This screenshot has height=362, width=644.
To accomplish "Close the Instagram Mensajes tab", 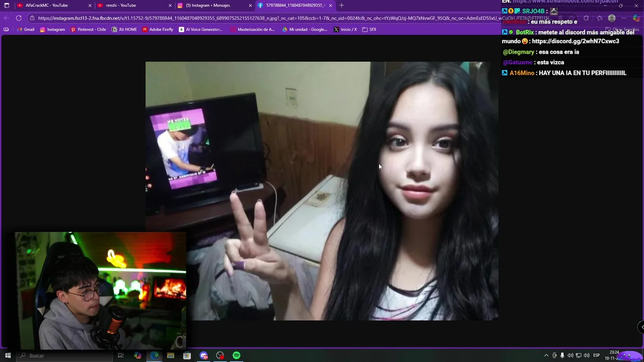I will click(250, 6).
